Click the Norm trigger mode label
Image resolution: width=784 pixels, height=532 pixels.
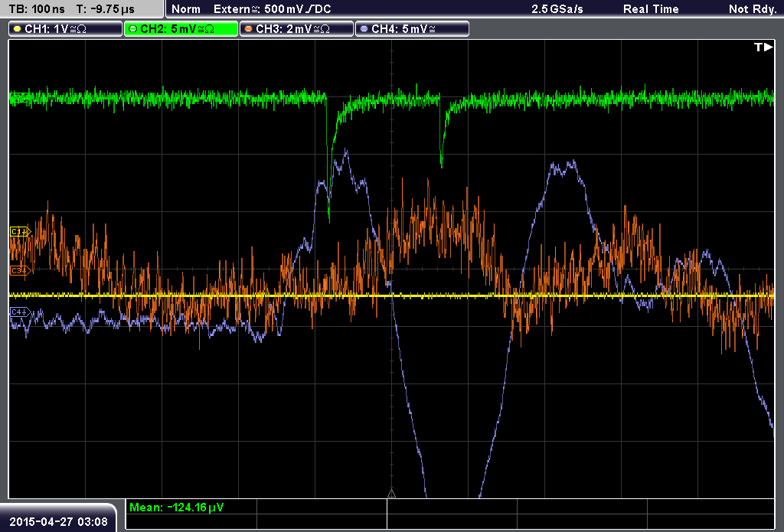click(x=186, y=9)
